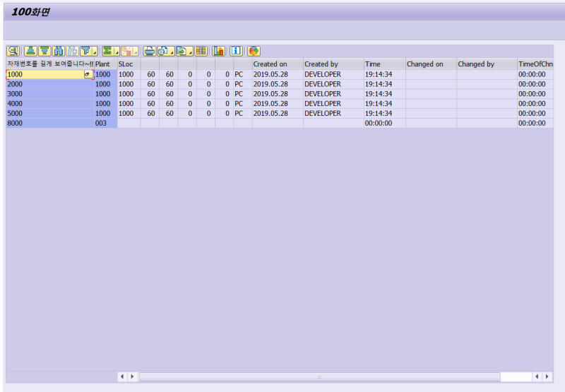Click the right arrow just left of the scrollbar track
This screenshot has height=392, width=565.
(132, 376)
